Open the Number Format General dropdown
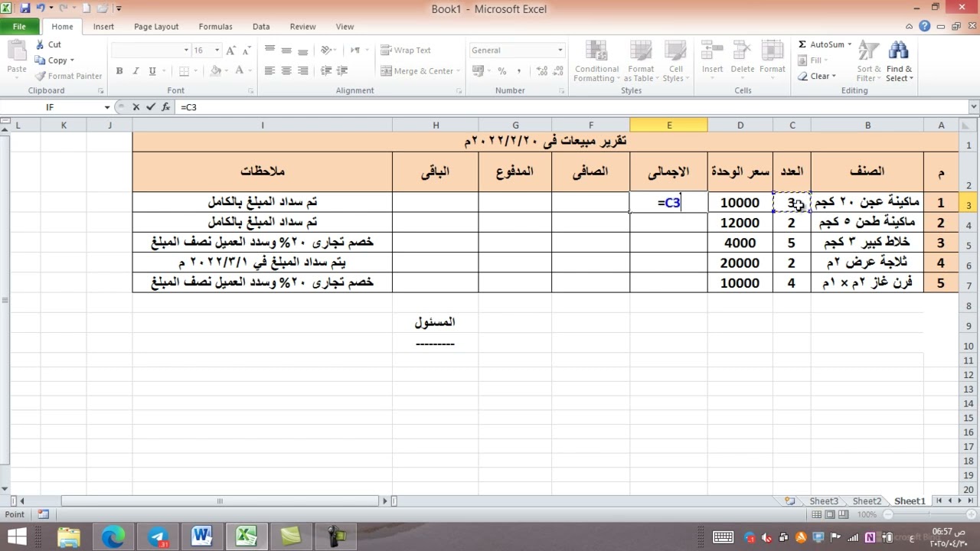This screenshot has height=551, width=980. 560,51
